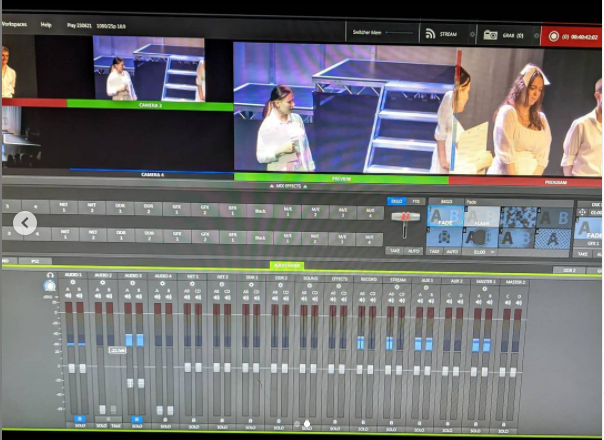This screenshot has height=440, width=604.
Task: Click the STREAM broadcast icon
Action: [x=430, y=34]
